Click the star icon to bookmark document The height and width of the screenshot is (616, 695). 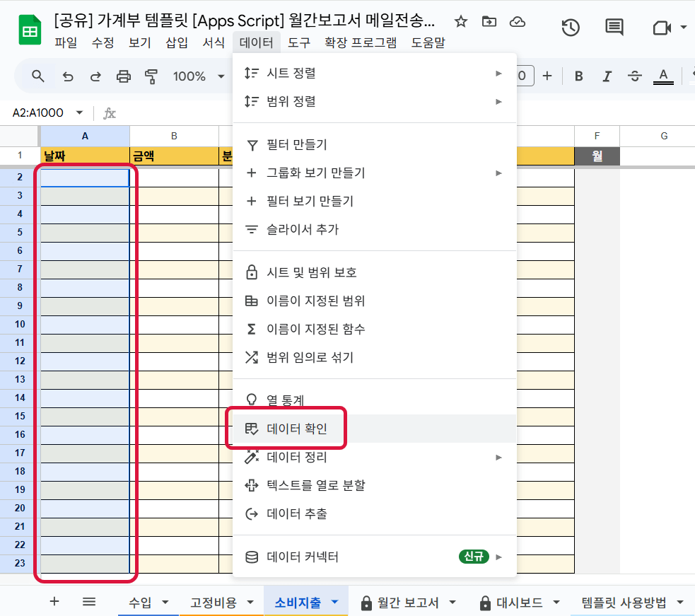pyautogui.click(x=461, y=22)
